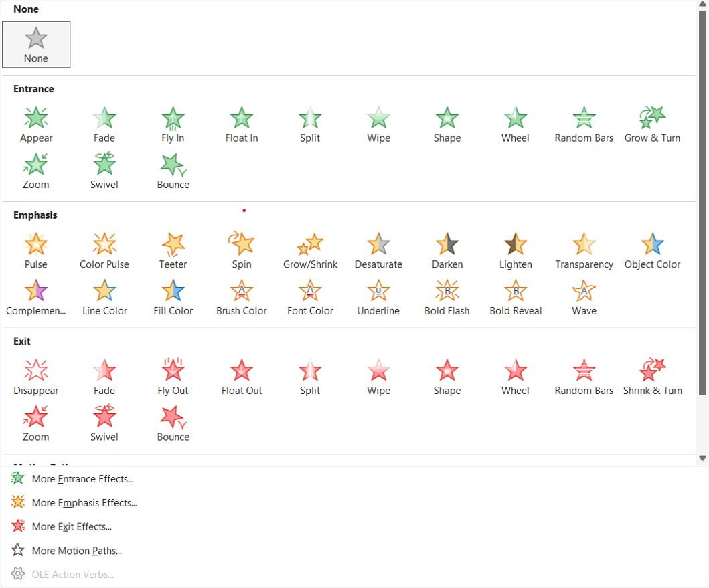Choose the Float Out exit animation
This screenshot has width=709, height=588.
point(242,377)
